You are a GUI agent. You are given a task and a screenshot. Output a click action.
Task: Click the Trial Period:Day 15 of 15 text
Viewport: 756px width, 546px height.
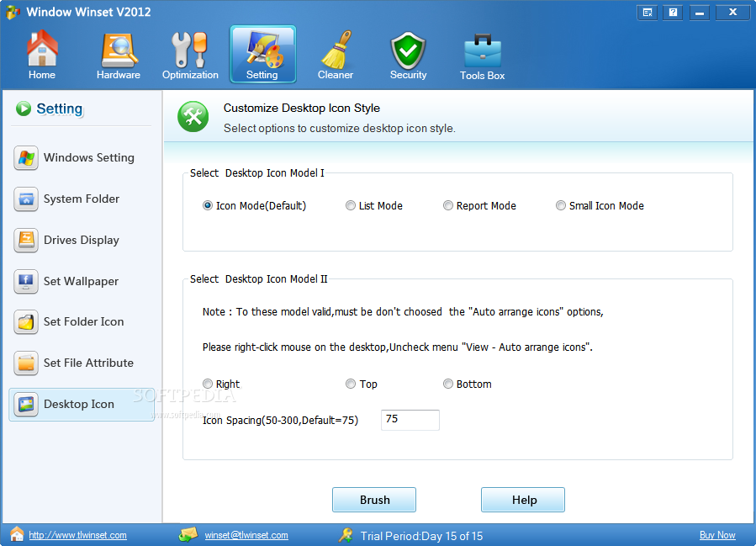click(x=421, y=536)
